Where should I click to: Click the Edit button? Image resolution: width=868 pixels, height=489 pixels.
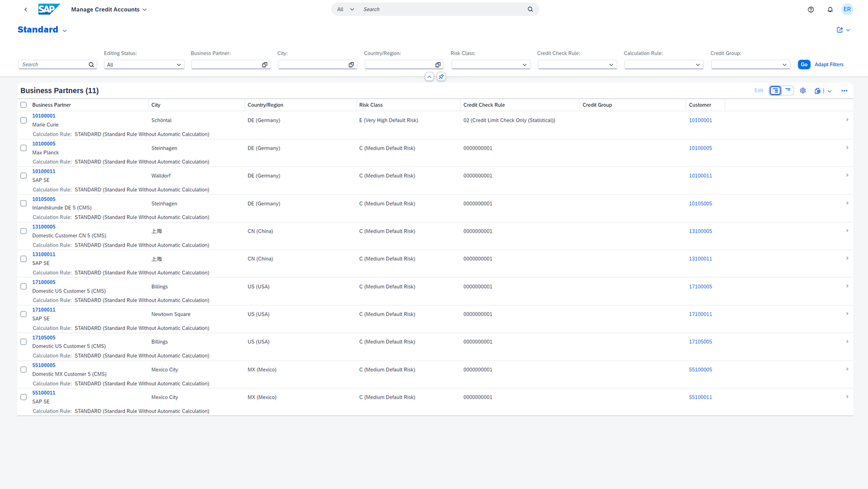(759, 90)
